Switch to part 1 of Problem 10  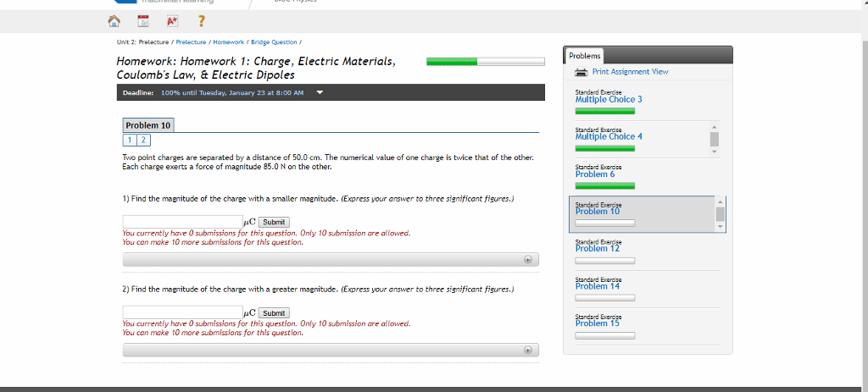(131, 139)
